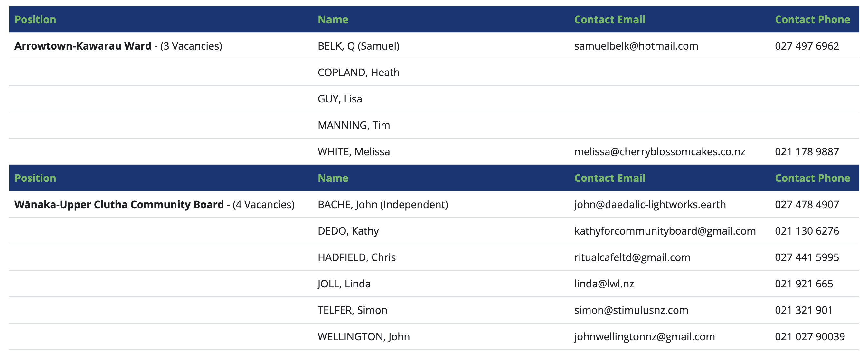Click the candidate name MANNING, Tim
The height and width of the screenshot is (359, 868).
point(354,125)
